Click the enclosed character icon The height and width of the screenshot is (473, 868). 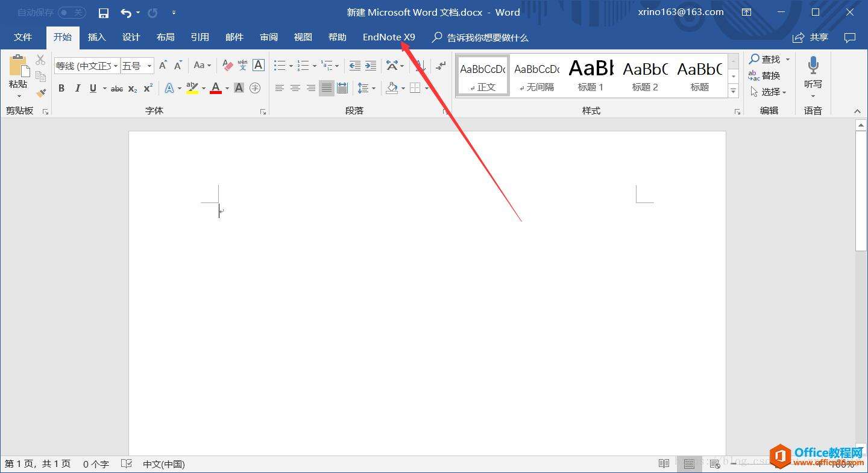pos(255,89)
